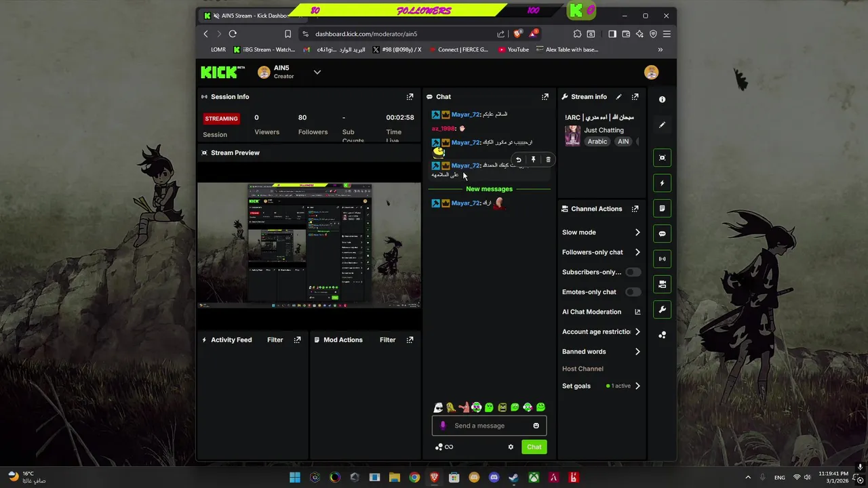Click the ENG language indicator
Screen dimensions: 868x488
780,477
